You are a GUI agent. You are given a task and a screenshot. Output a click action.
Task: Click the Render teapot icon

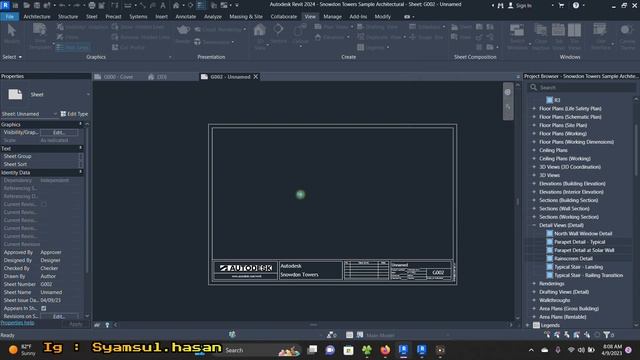(183, 30)
